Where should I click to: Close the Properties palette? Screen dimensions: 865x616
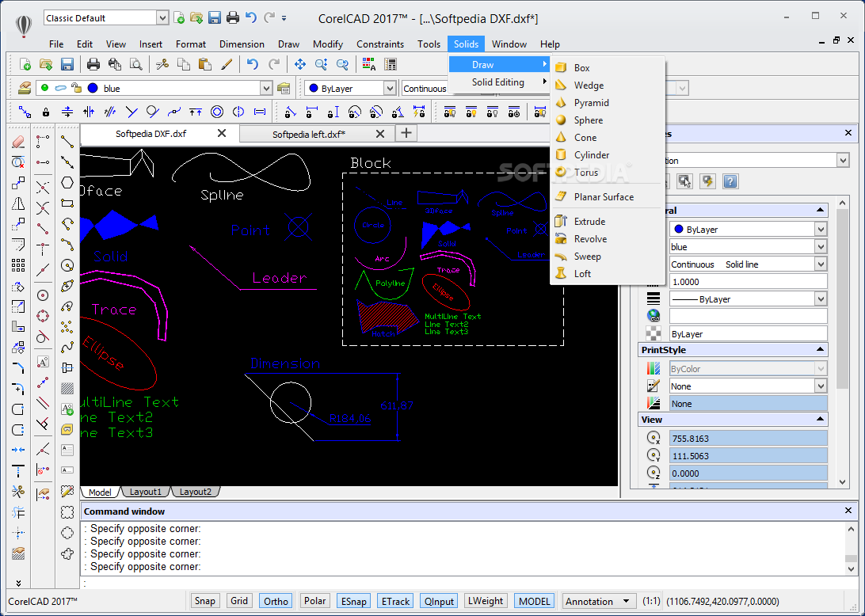[x=848, y=133]
